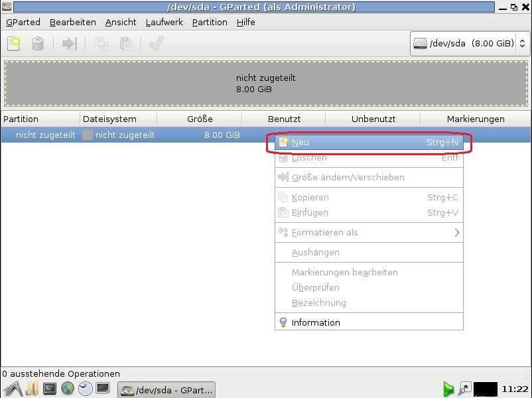Click the new partition toolbar icon
This screenshot has width=532, height=398.
(x=14, y=44)
